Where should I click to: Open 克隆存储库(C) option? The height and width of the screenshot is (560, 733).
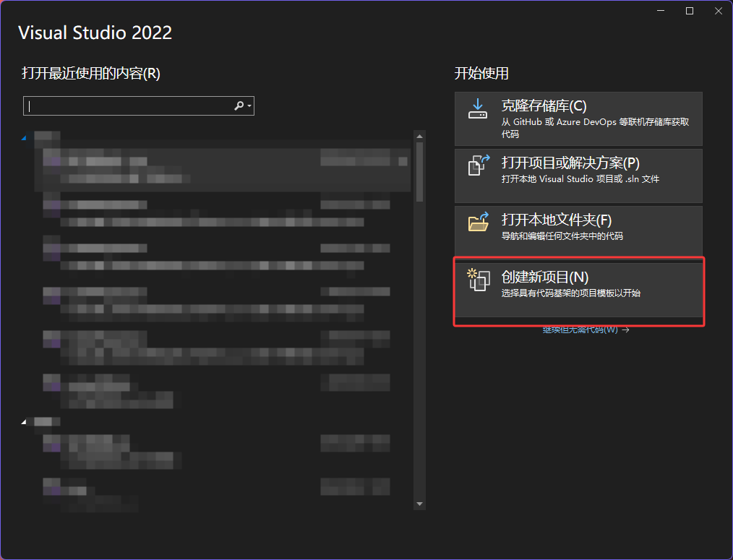coord(578,119)
